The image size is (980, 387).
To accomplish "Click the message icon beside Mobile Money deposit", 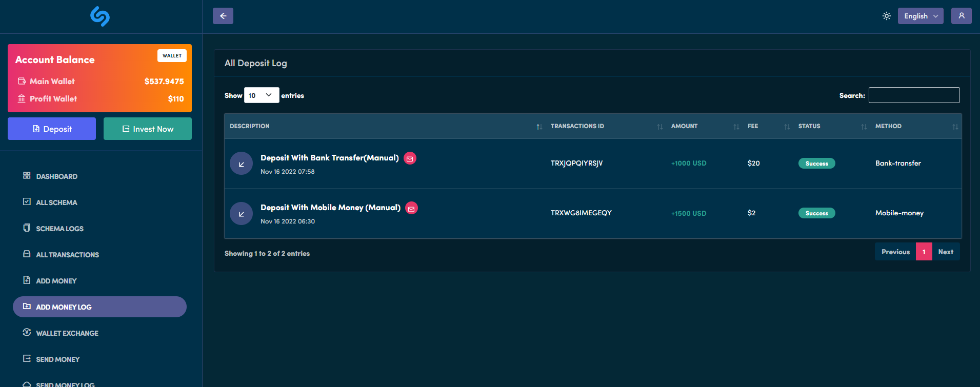I will 411,208.
